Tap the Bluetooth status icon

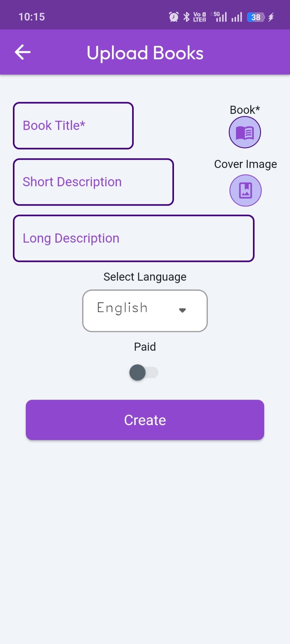pyautogui.click(x=186, y=17)
